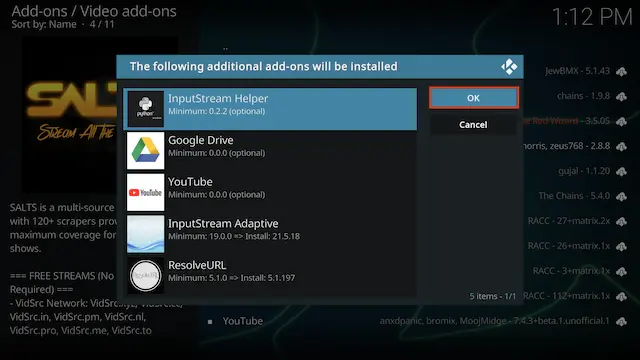Click cloud download icon beside gujal 1.1.20
The width and height of the screenshot is (640, 360).
(x=621, y=172)
